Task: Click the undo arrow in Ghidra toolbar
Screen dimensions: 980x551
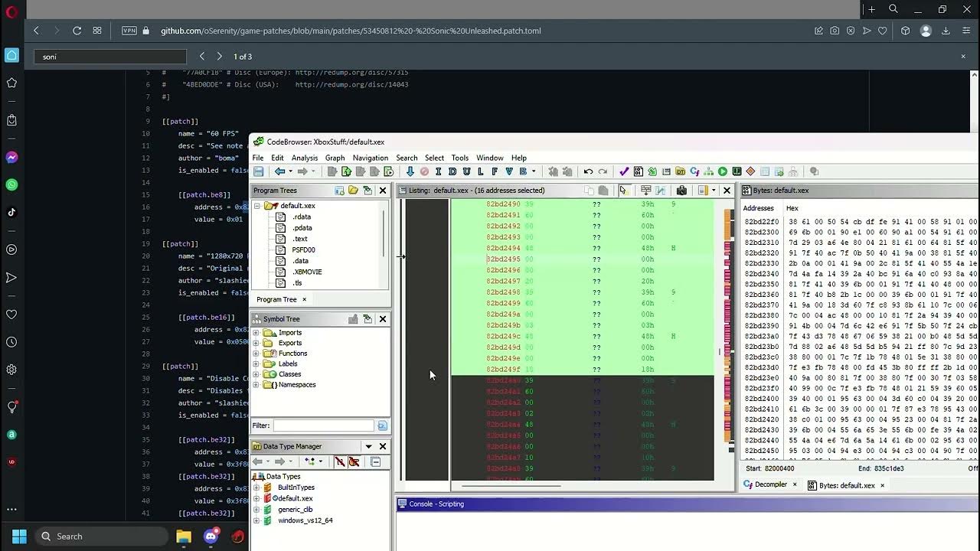Action: (x=588, y=172)
